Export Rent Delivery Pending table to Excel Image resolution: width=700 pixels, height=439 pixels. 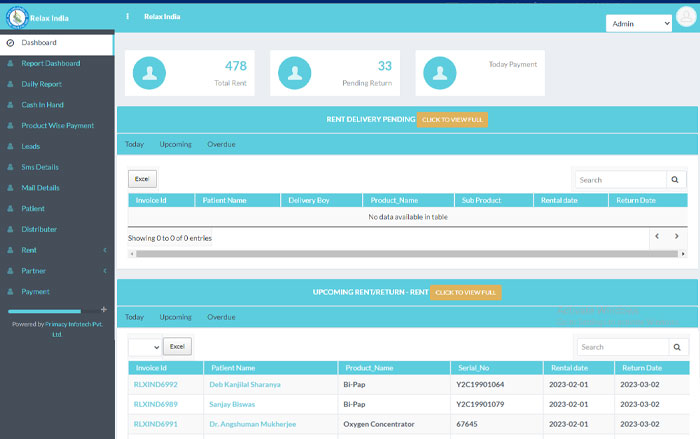pyautogui.click(x=142, y=179)
